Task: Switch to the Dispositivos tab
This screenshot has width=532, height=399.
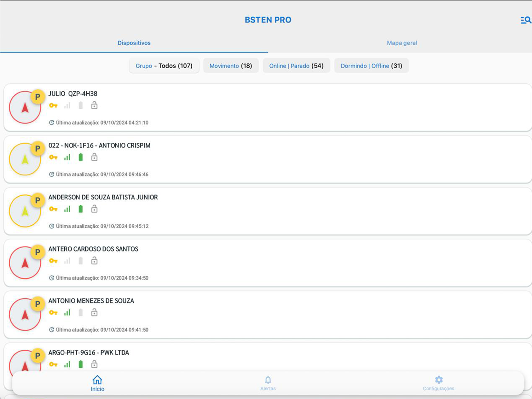Action: (134, 43)
